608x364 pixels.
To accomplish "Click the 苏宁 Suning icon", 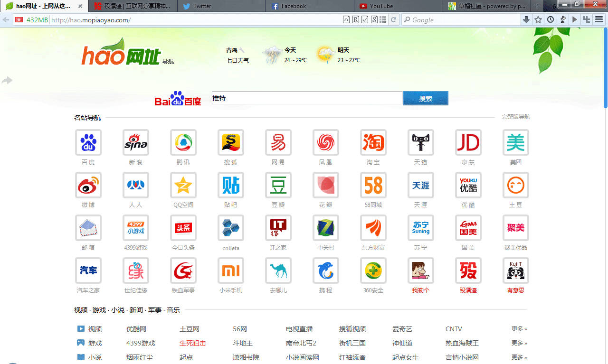I will click(421, 228).
